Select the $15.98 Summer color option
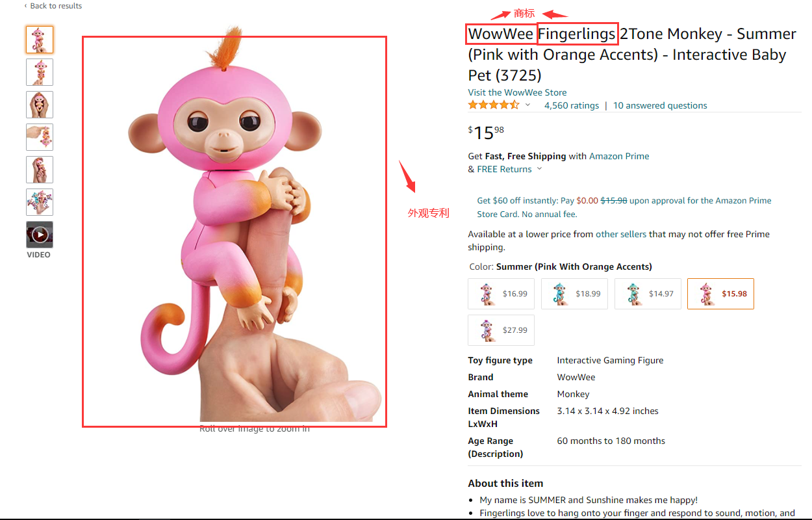Image resolution: width=812 pixels, height=520 pixels. (721, 294)
